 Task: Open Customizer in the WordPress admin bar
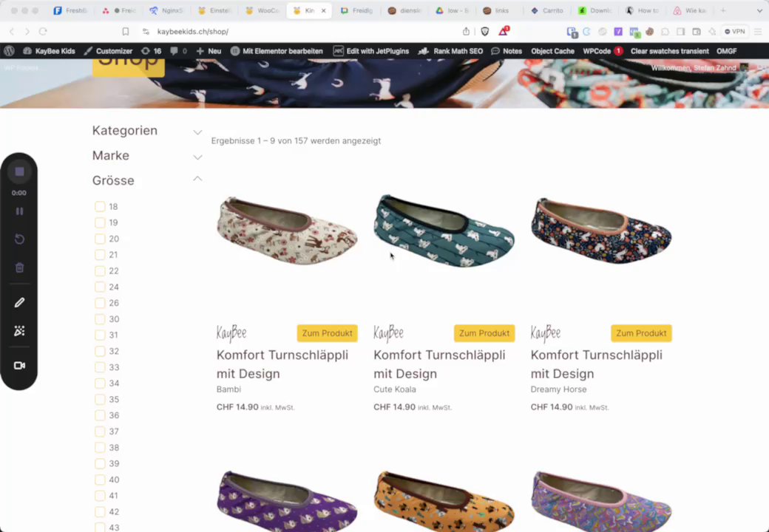pos(108,51)
